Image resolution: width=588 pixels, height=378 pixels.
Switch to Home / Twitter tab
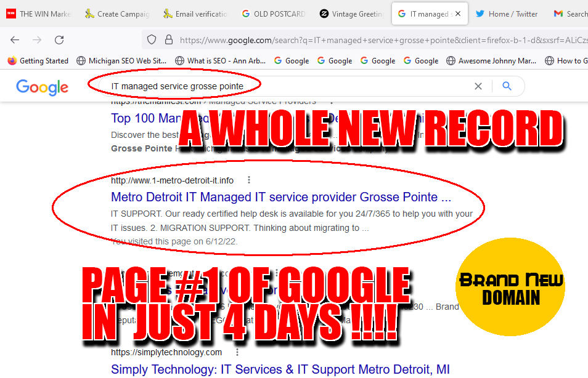507,14
